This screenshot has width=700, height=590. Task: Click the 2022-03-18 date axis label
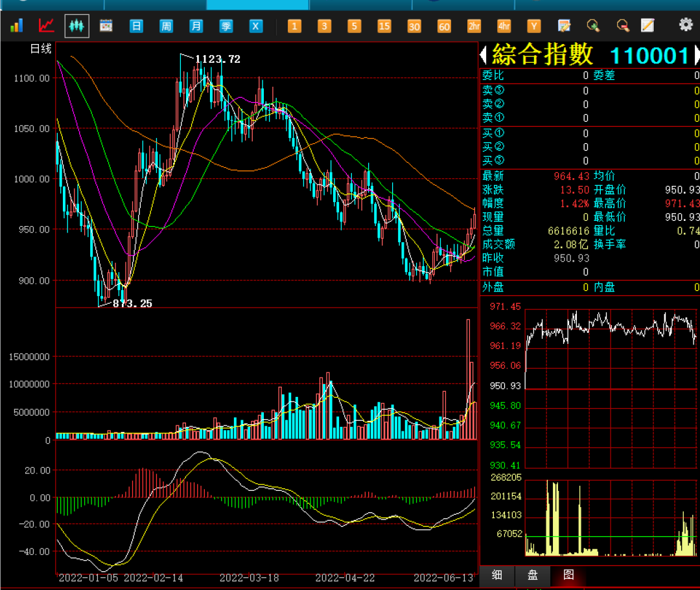coord(249,578)
